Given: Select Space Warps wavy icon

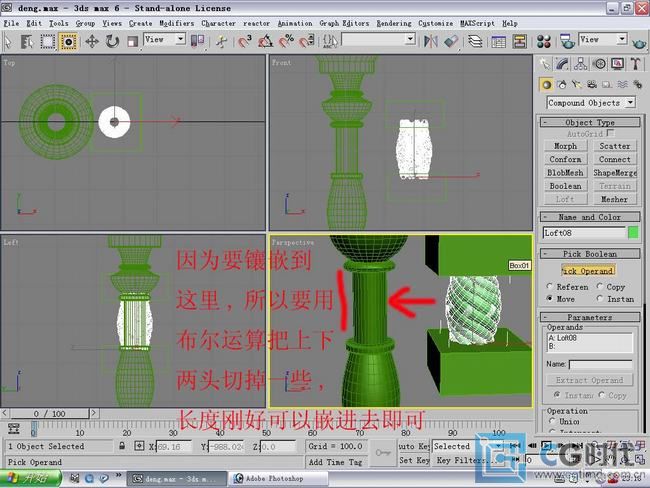Looking at the screenshot, I should [622, 85].
